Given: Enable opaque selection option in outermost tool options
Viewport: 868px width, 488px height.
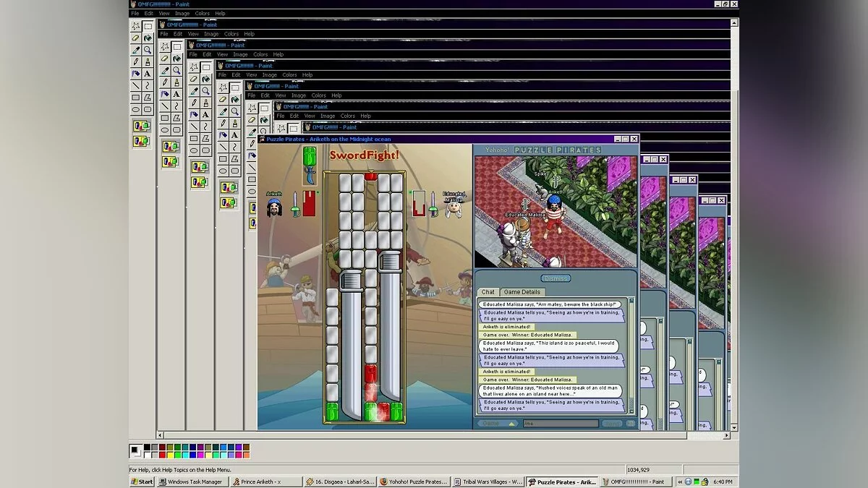Looking at the screenshot, I should pyautogui.click(x=141, y=126).
